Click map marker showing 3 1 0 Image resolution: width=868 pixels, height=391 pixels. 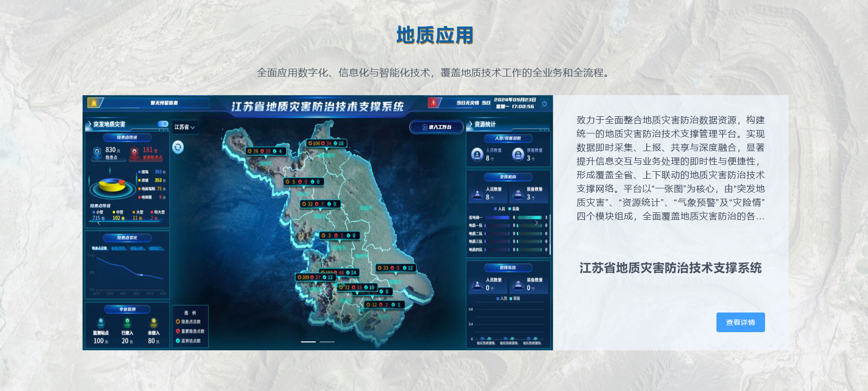coord(340,235)
